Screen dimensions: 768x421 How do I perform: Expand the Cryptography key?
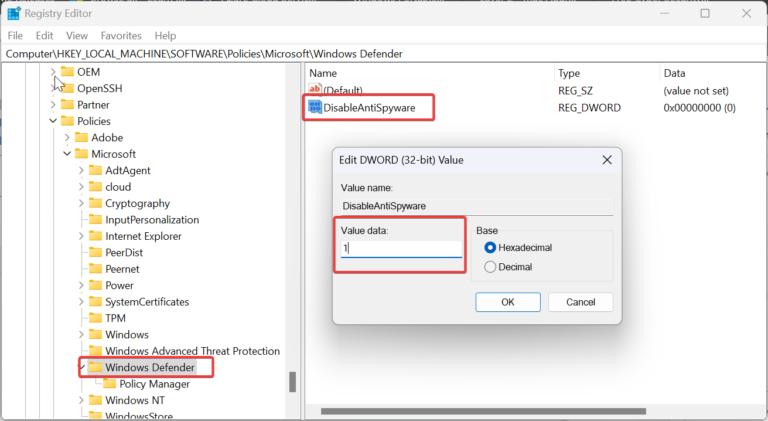pyautogui.click(x=81, y=203)
